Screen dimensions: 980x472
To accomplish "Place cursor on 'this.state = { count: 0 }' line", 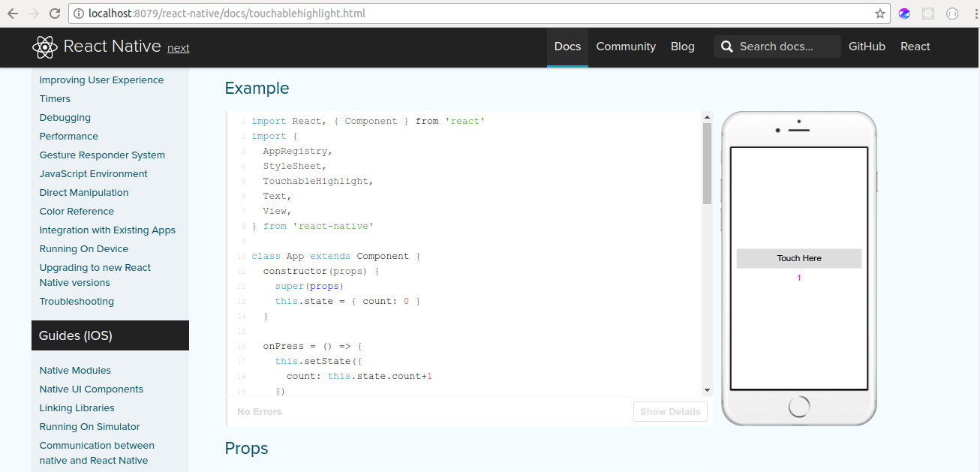I will [x=347, y=301].
